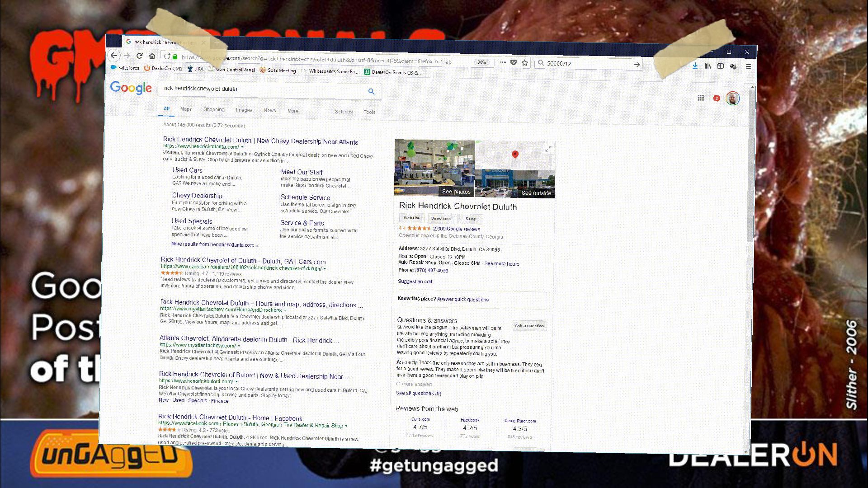This screenshot has height=488, width=868.
Task: Click the blue Google search magnifier button
Action: 371,91
